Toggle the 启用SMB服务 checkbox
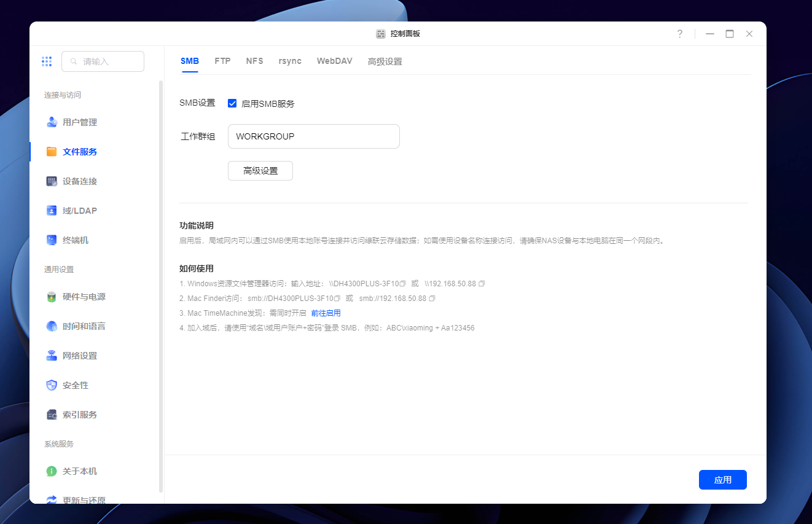812x524 pixels. click(232, 103)
